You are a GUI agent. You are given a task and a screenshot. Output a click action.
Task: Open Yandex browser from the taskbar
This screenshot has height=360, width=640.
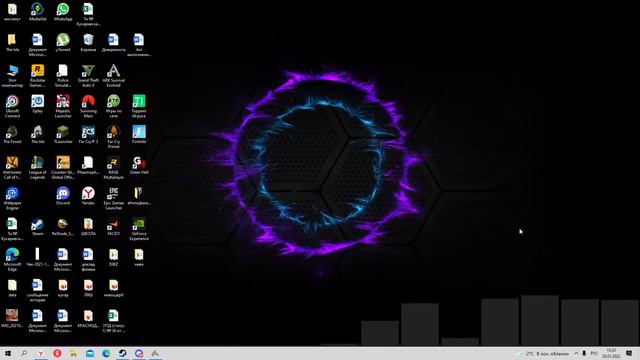[x=40, y=353]
